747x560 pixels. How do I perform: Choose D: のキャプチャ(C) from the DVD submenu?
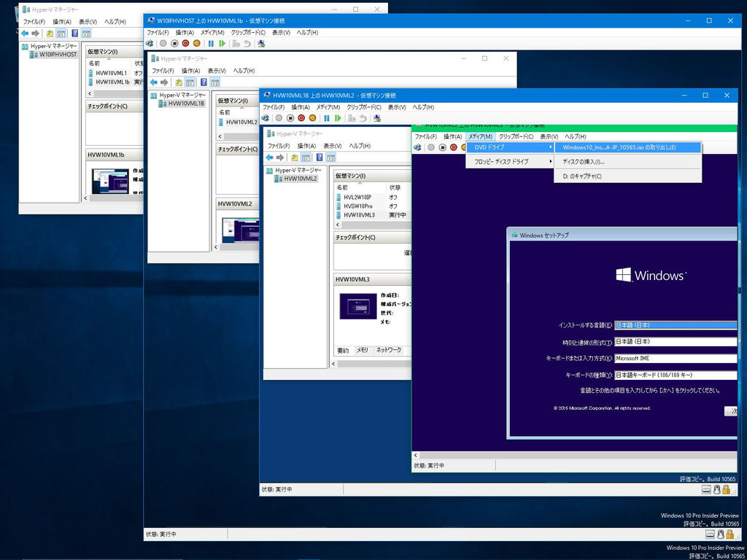[x=628, y=176]
